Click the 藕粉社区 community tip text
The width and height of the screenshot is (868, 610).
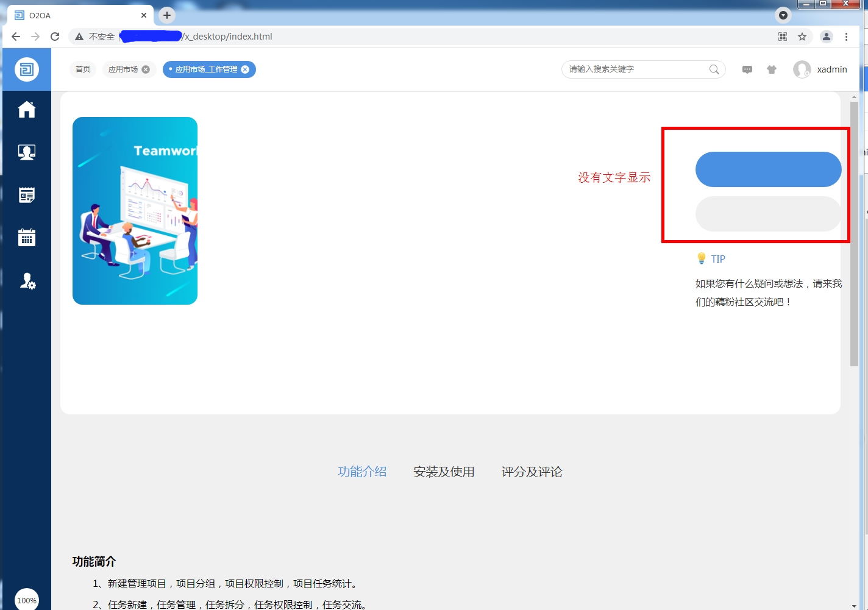click(769, 293)
